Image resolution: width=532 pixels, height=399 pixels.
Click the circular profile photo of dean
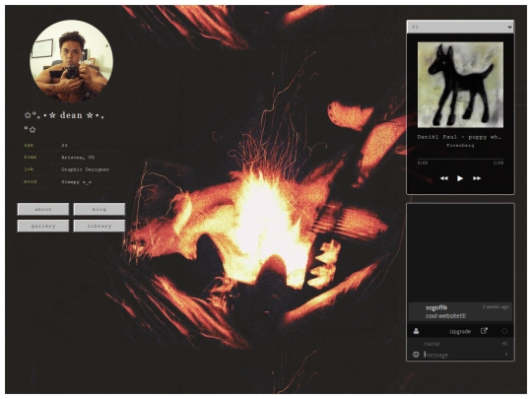pyautogui.click(x=72, y=61)
